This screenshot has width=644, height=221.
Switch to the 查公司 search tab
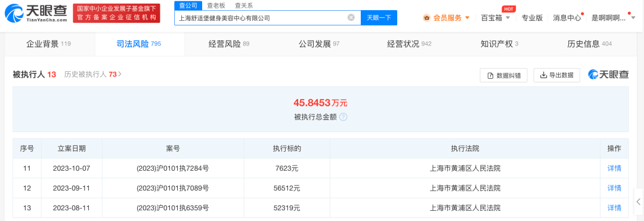[x=188, y=5]
